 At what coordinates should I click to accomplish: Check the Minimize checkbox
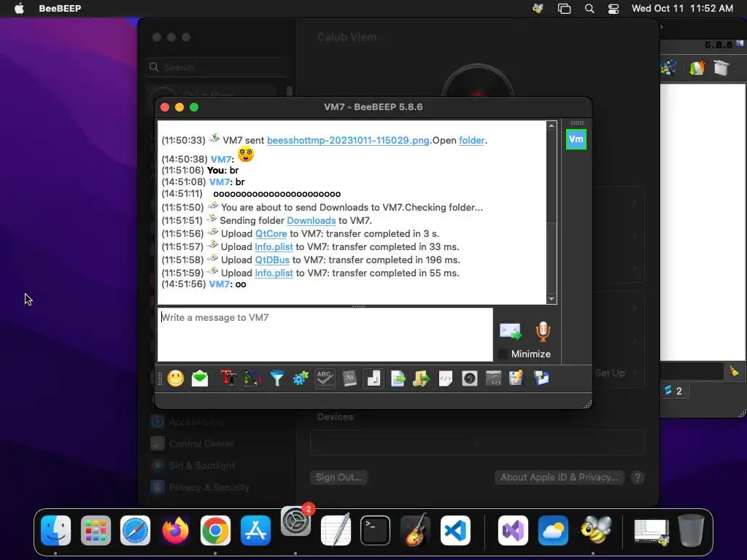(x=502, y=354)
